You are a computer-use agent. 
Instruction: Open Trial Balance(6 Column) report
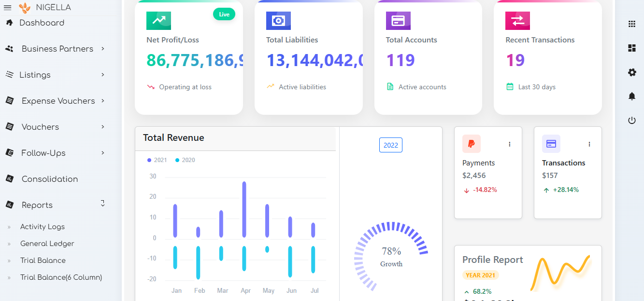click(x=61, y=277)
